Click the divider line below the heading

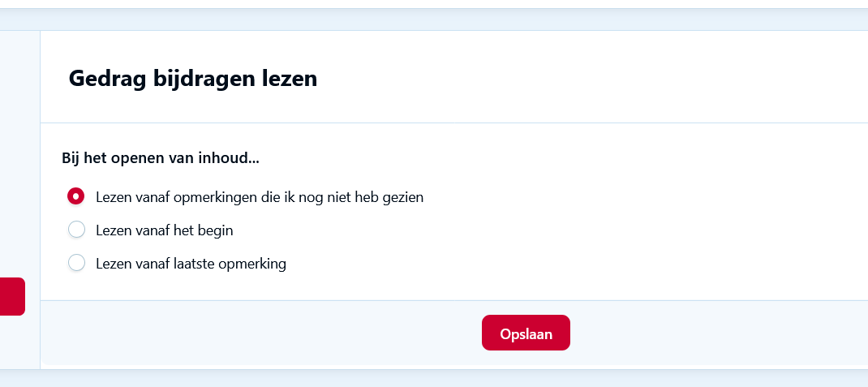[x=454, y=123]
